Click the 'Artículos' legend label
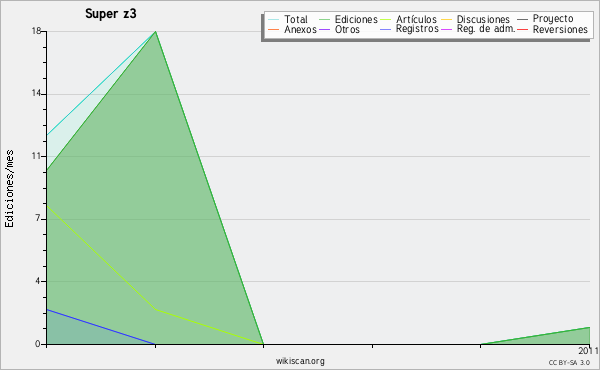 [x=416, y=19]
